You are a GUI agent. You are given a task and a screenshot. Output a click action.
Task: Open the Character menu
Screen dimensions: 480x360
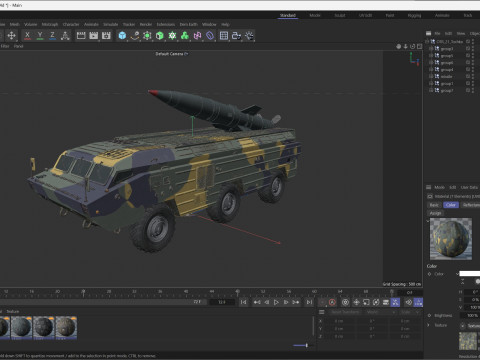coord(71,24)
